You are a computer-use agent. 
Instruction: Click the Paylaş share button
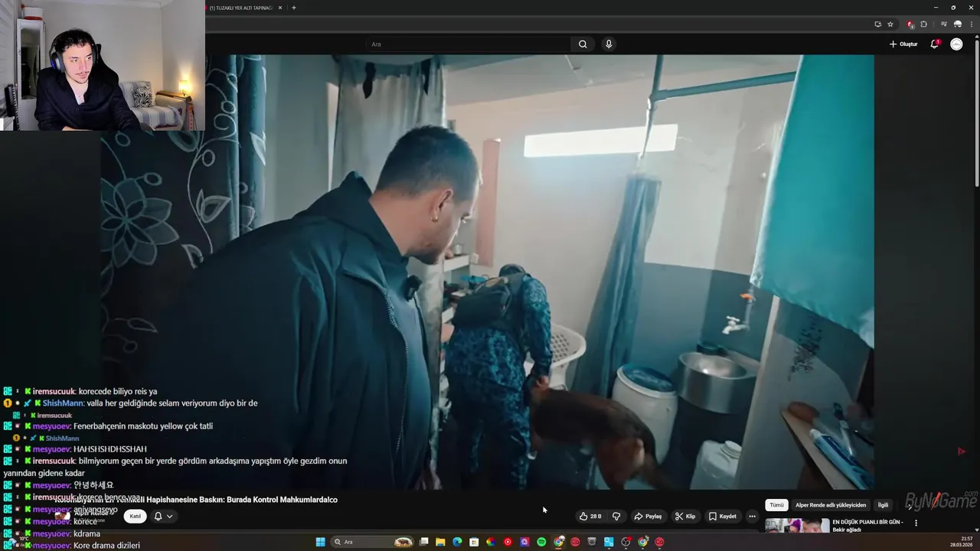click(x=648, y=517)
